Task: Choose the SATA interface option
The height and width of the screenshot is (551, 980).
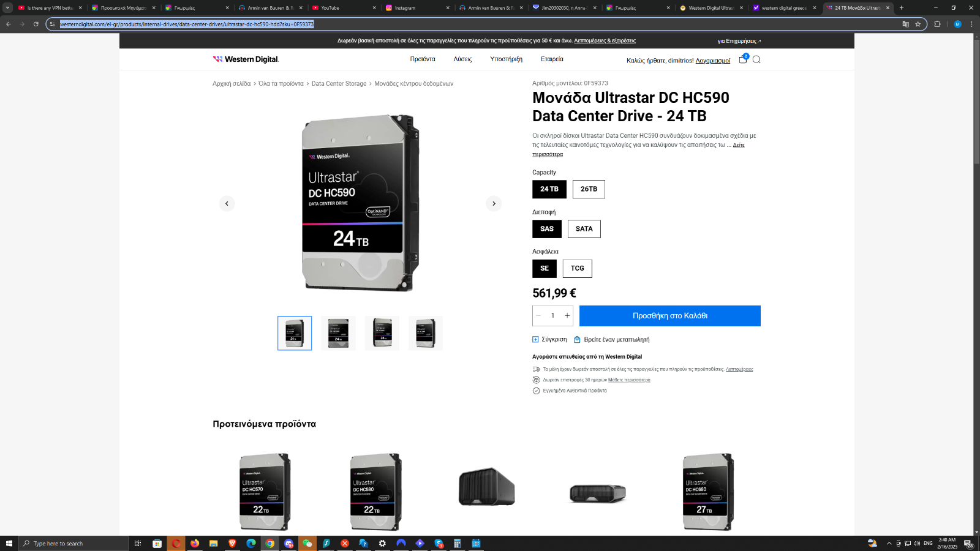Action: pos(584,229)
